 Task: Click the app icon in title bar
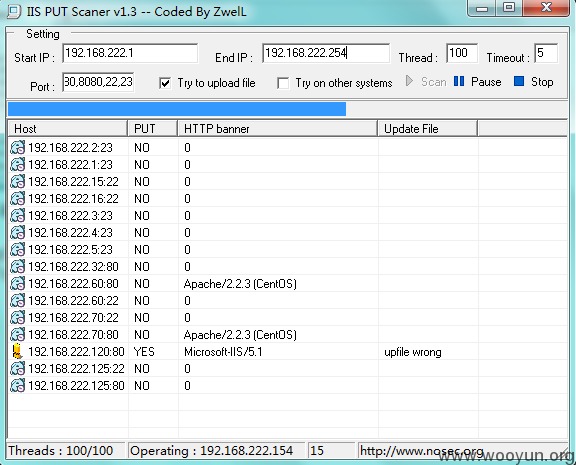tap(14, 11)
